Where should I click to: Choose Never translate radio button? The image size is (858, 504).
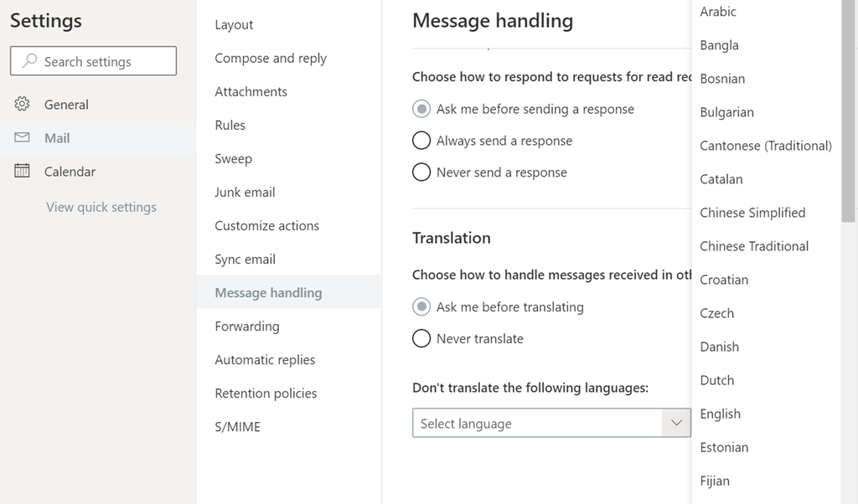coord(421,338)
